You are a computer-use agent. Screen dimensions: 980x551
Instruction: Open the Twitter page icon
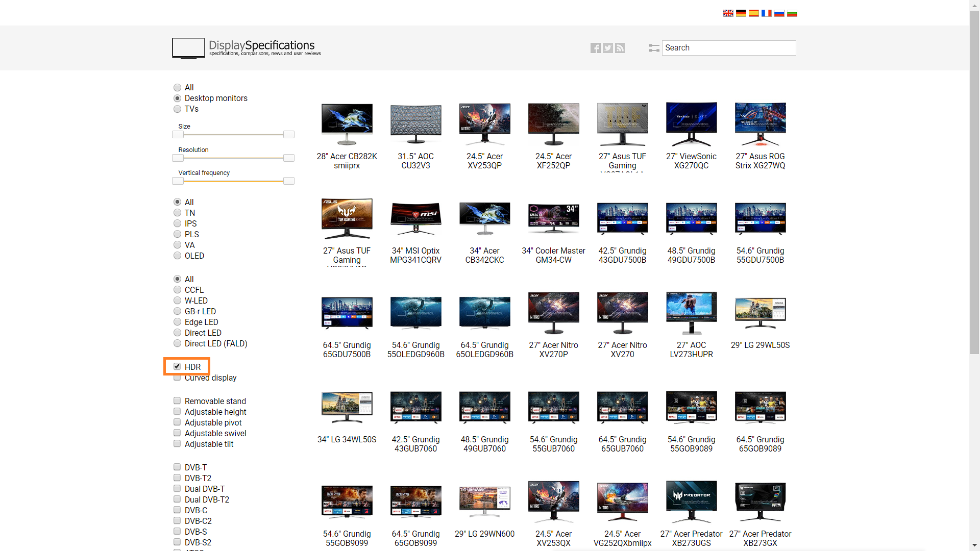pyautogui.click(x=607, y=48)
